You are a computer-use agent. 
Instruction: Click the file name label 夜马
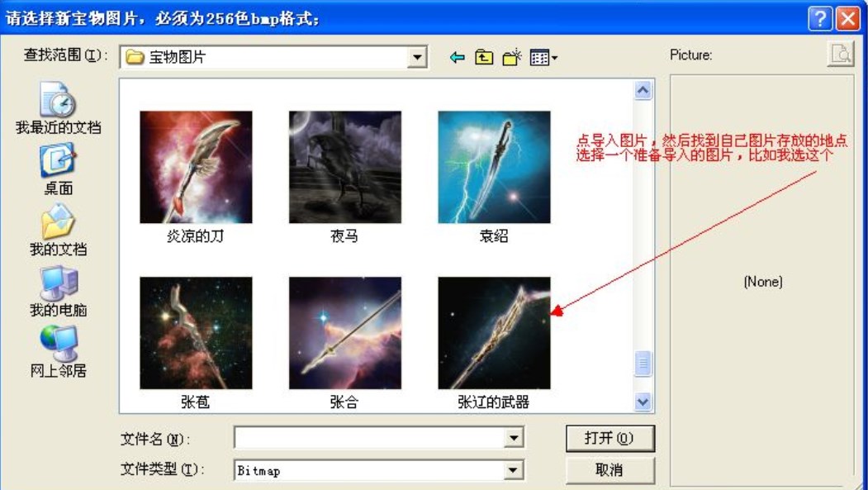pos(344,236)
